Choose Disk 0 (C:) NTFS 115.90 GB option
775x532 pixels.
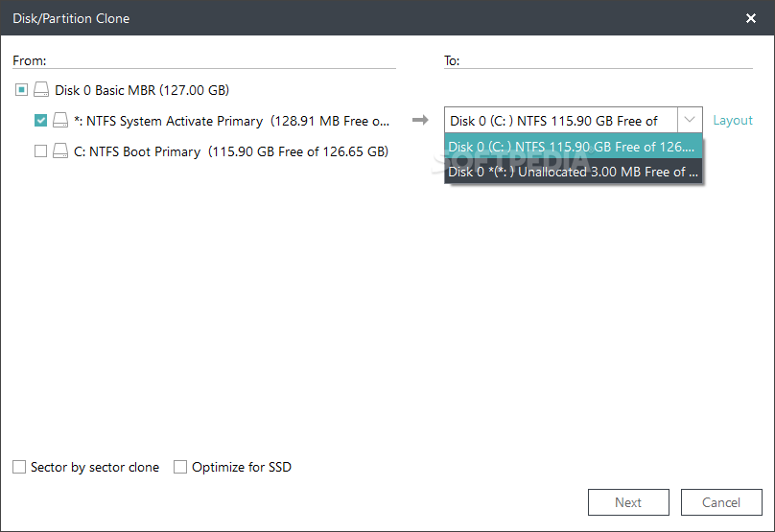[574, 147]
